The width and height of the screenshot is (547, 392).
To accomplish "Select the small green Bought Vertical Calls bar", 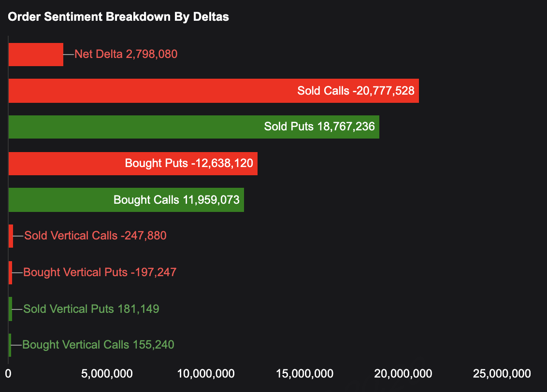I will (10, 345).
